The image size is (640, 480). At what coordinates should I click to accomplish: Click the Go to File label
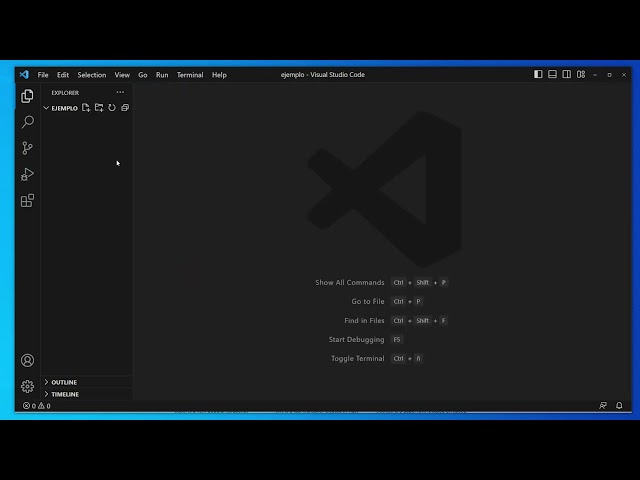point(368,301)
